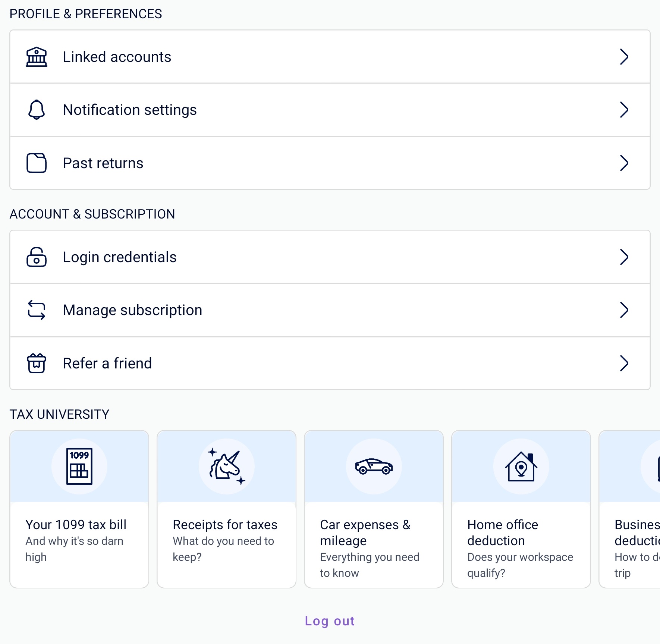Read the 'Your 1099 tax bill' article
The height and width of the screenshot is (644, 660).
(76, 525)
